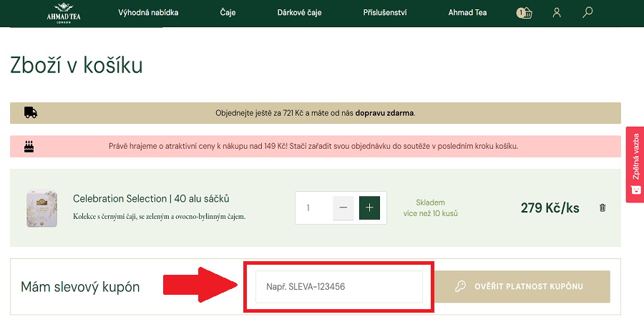Click the Ahmad Tea London logo

(x=64, y=13)
